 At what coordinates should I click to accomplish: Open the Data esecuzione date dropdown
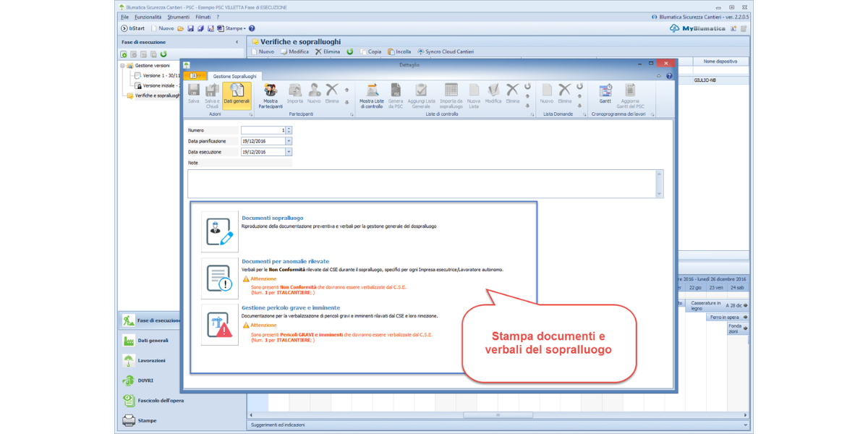pyautogui.click(x=289, y=153)
